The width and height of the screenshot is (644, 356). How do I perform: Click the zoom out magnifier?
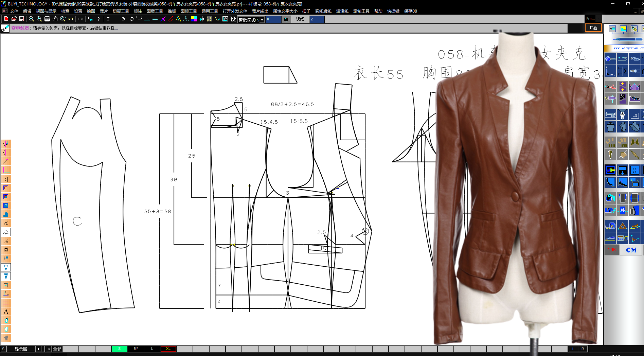coord(31,19)
